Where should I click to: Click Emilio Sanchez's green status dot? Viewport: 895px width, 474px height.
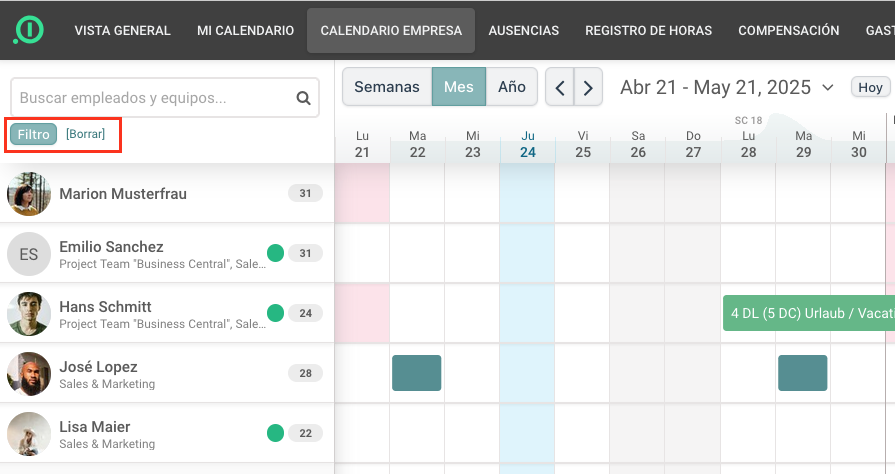click(276, 253)
